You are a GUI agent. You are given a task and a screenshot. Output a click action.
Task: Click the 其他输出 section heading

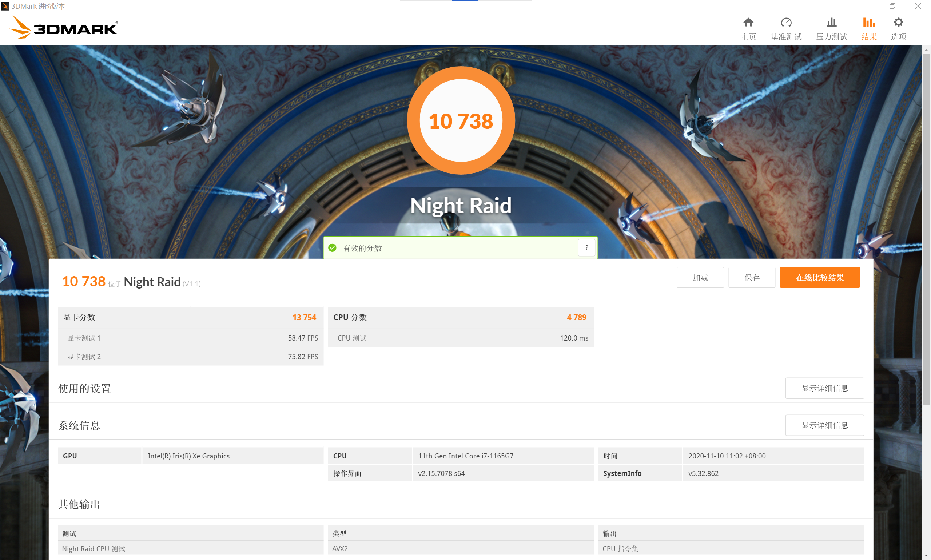pos(79,504)
